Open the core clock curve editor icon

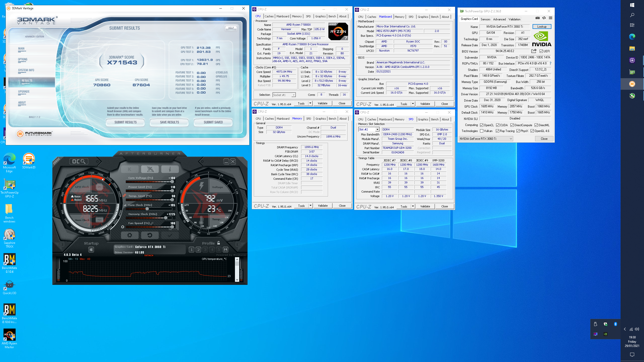pyautogui.click(x=125, y=205)
